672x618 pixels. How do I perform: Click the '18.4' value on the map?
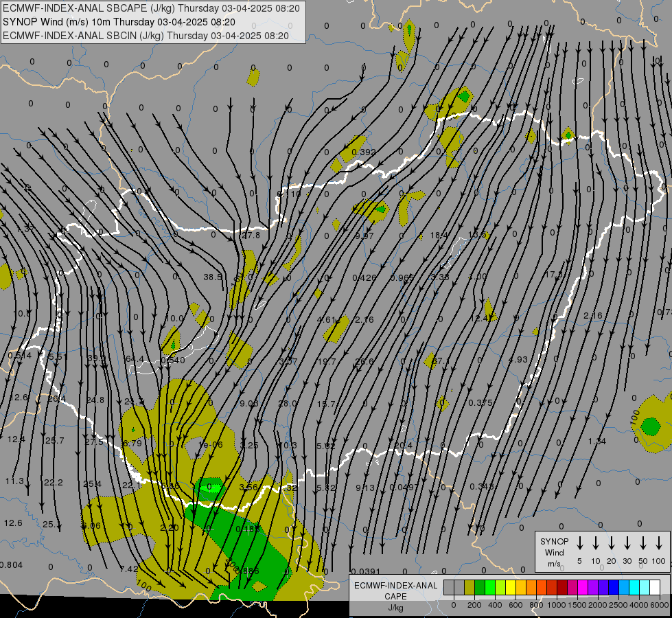(x=439, y=236)
